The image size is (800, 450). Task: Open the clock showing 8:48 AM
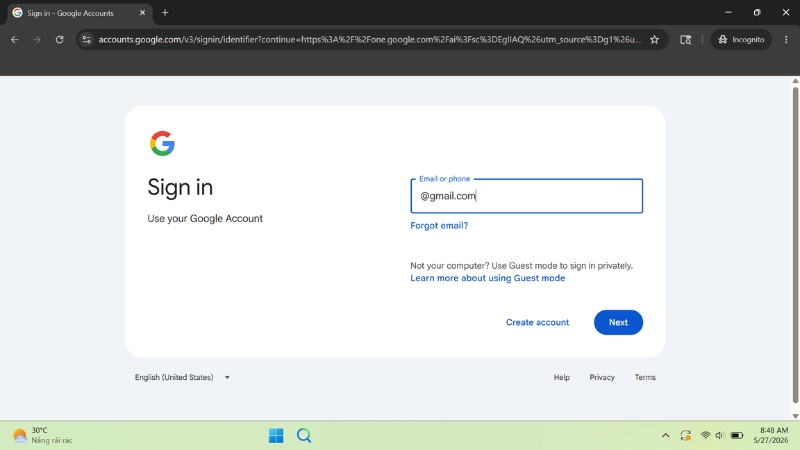773,435
